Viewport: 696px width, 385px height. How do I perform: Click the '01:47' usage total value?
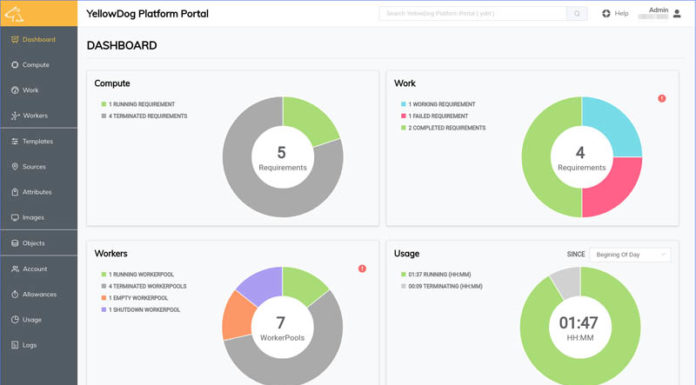(x=579, y=323)
